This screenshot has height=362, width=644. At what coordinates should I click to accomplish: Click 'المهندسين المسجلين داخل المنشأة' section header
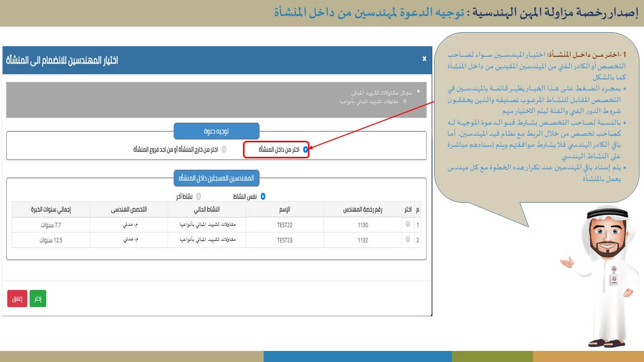[x=216, y=178]
